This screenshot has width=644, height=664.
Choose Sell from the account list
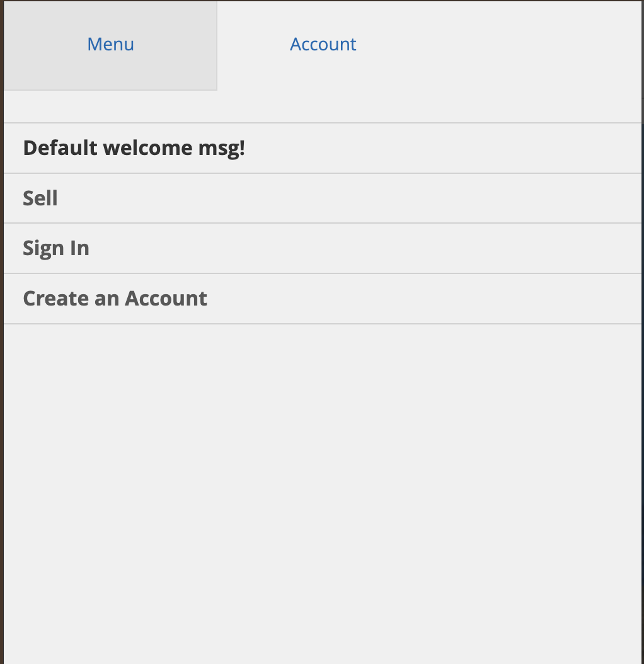tap(40, 198)
